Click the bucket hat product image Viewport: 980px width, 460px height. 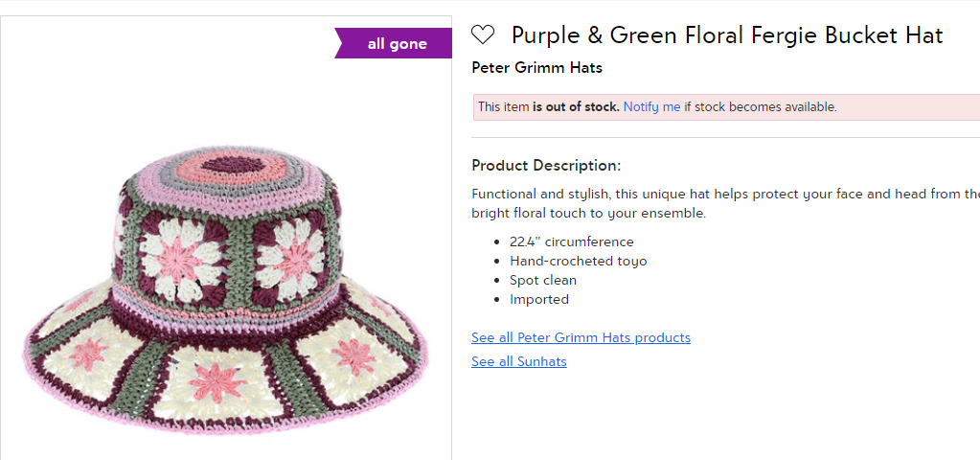click(x=226, y=287)
